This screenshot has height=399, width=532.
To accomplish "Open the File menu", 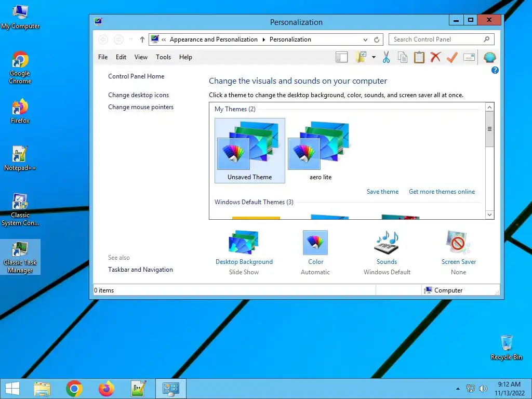I will [x=103, y=57].
